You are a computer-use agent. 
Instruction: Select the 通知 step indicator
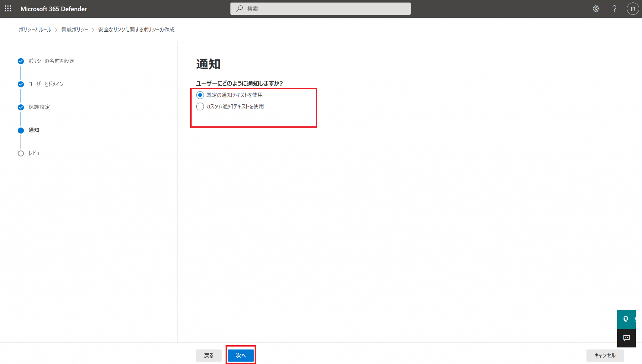(20, 130)
